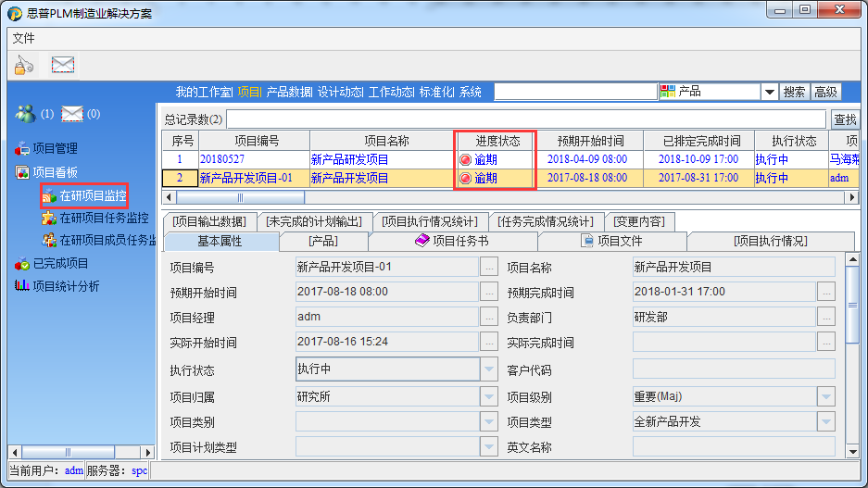Image resolution: width=868 pixels, height=488 pixels.
Task: Click the key icon in the toolbar
Action: click(x=24, y=65)
